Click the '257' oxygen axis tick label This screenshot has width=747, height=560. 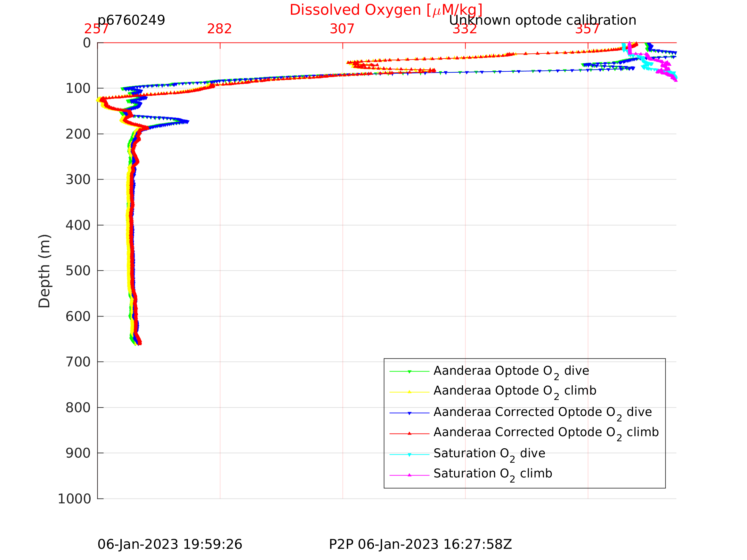pyautogui.click(x=97, y=29)
